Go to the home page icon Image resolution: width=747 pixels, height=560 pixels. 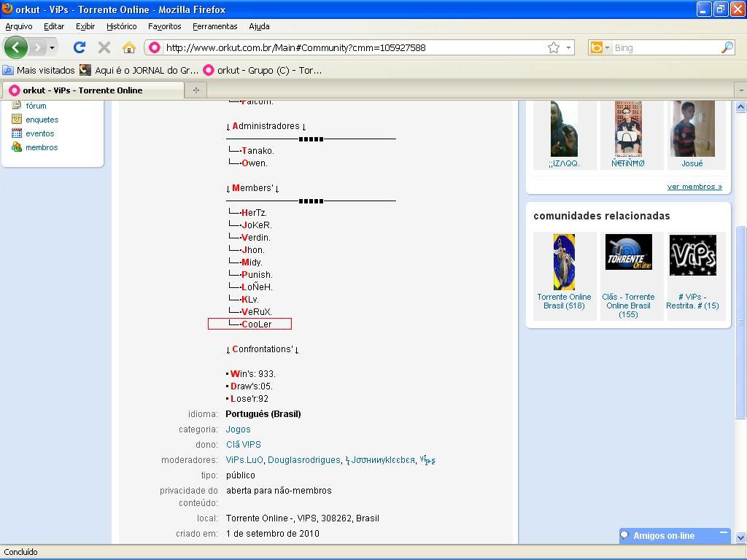[x=128, y=47]
